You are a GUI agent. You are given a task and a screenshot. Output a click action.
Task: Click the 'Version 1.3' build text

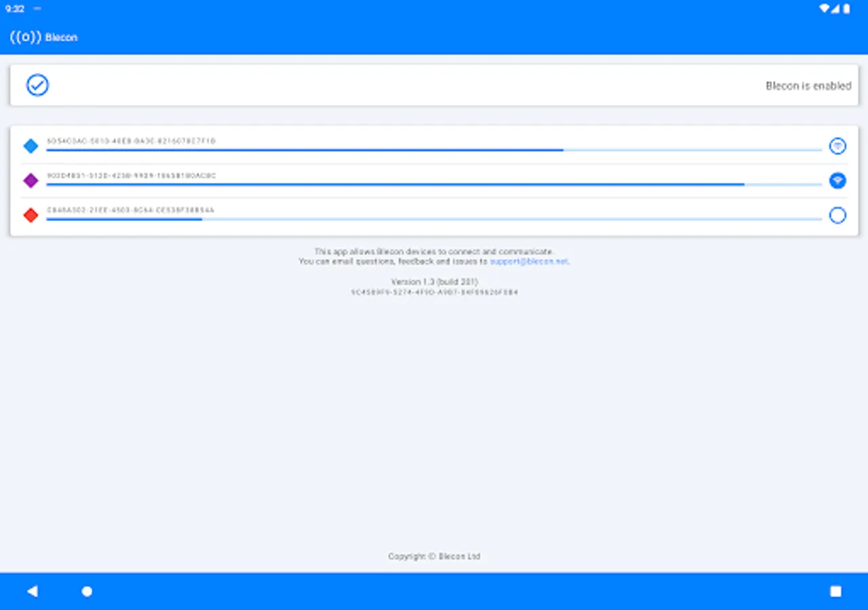[434, 281]
